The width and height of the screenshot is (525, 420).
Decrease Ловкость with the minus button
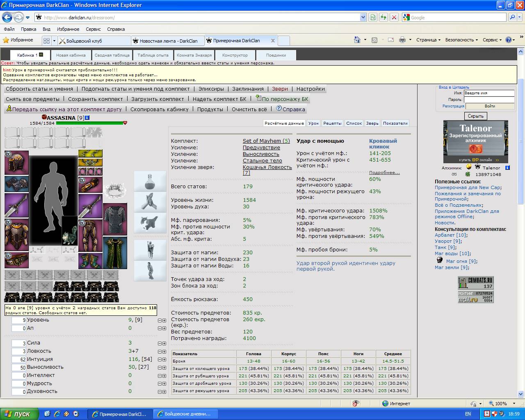tap(160, 352)
